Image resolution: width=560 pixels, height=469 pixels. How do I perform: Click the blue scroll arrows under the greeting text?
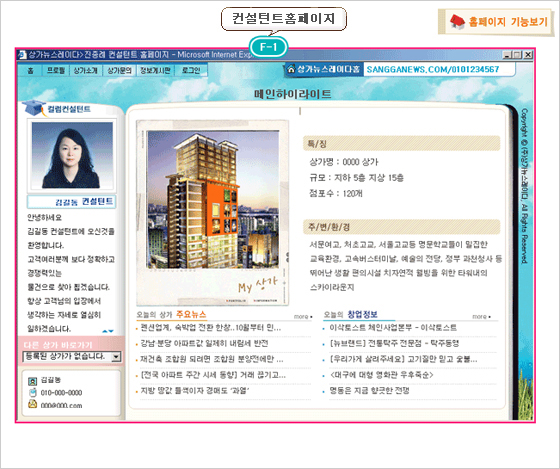[108, 331]
